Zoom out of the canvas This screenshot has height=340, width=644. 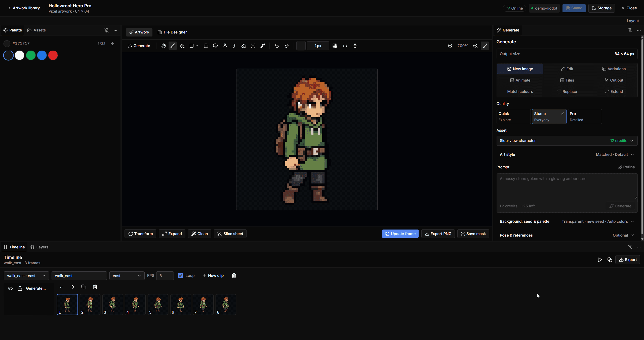[x=450, y=46]
